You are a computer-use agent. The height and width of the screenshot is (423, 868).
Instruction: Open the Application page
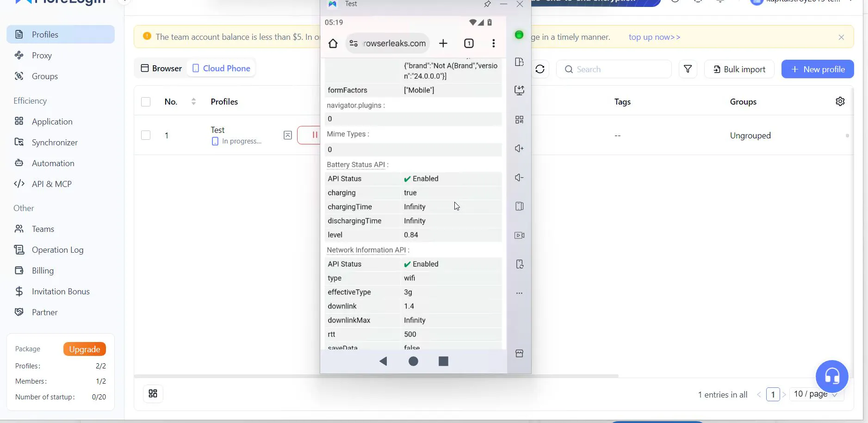61,121
